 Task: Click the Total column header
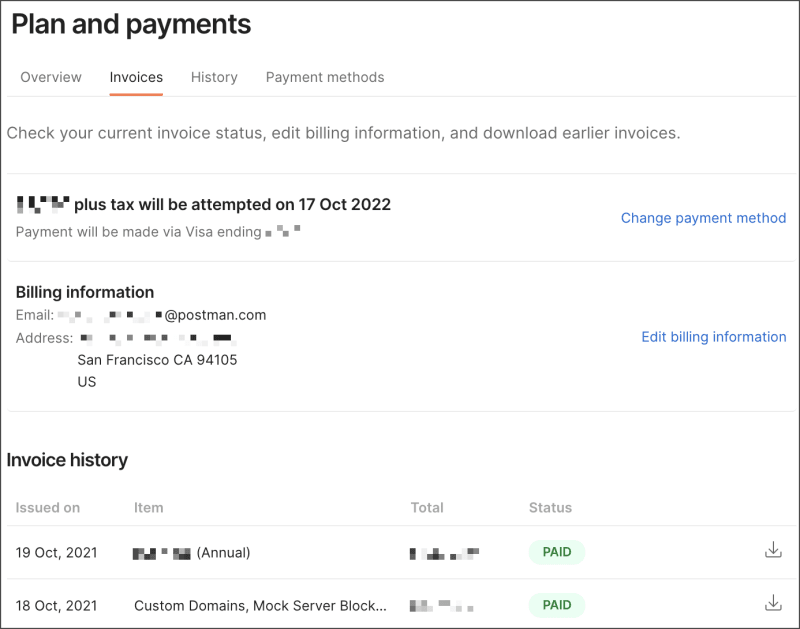point(427,508)
